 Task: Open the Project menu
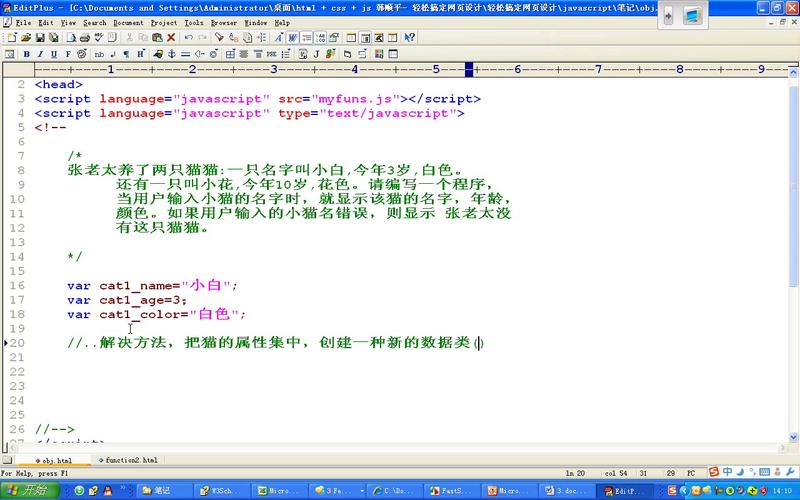point(164,23)
